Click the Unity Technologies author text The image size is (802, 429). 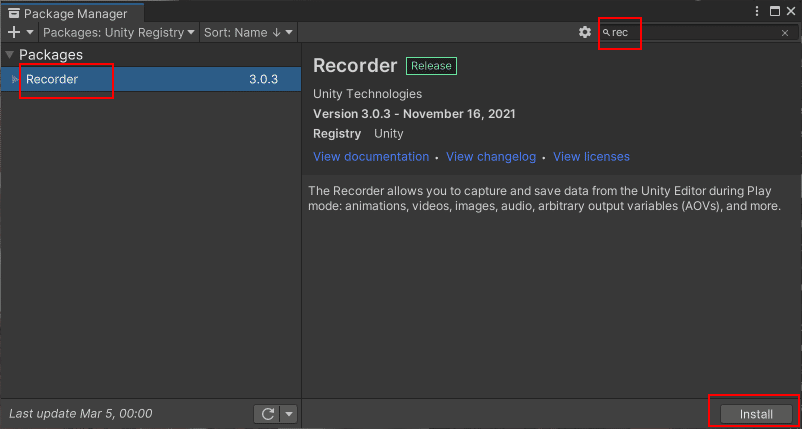pos(367,94)
